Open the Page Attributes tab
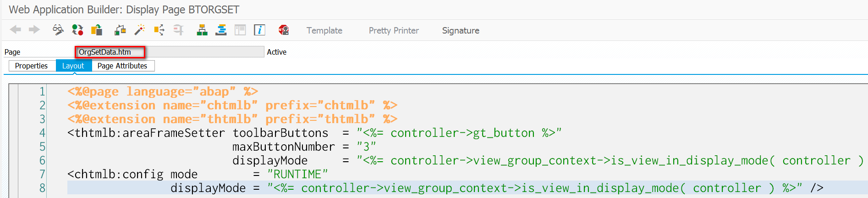 click(122, 66)
